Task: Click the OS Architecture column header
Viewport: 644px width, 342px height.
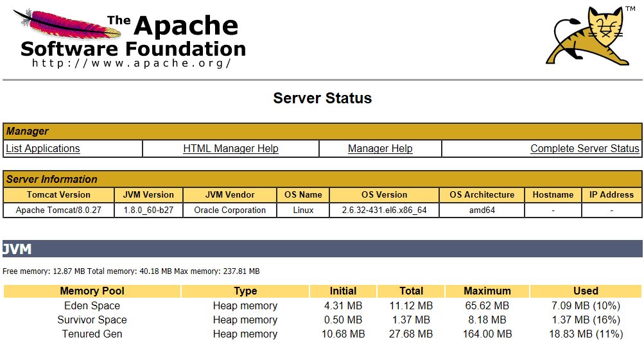Action: coord(482,194)
